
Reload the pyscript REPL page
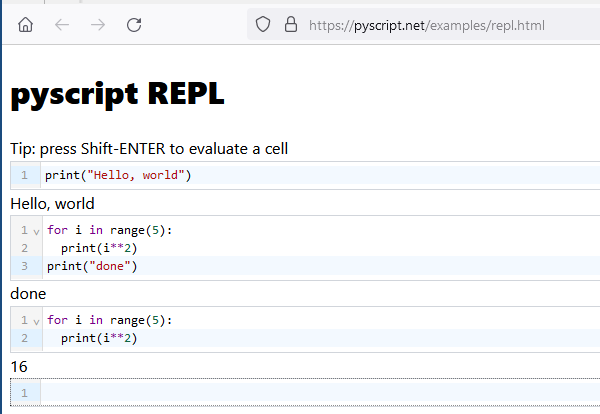[134, 24]
